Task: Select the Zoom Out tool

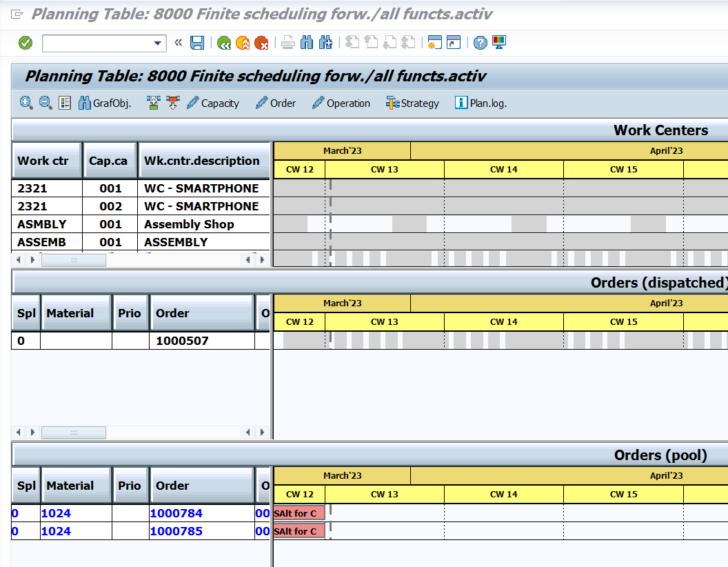Action: [x=44, y=103]
